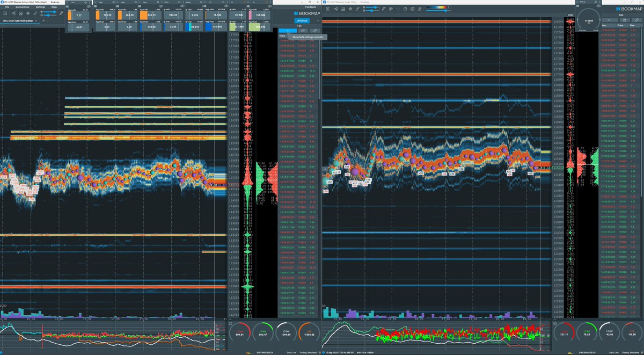
Task: Select the pencil drawing tool in the right toolbar
Action: tap(384, 9)
